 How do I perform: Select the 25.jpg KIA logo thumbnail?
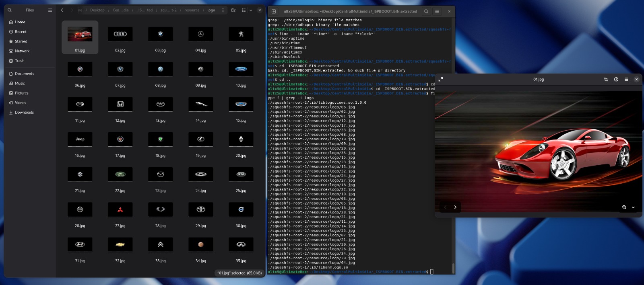point(241,174)
